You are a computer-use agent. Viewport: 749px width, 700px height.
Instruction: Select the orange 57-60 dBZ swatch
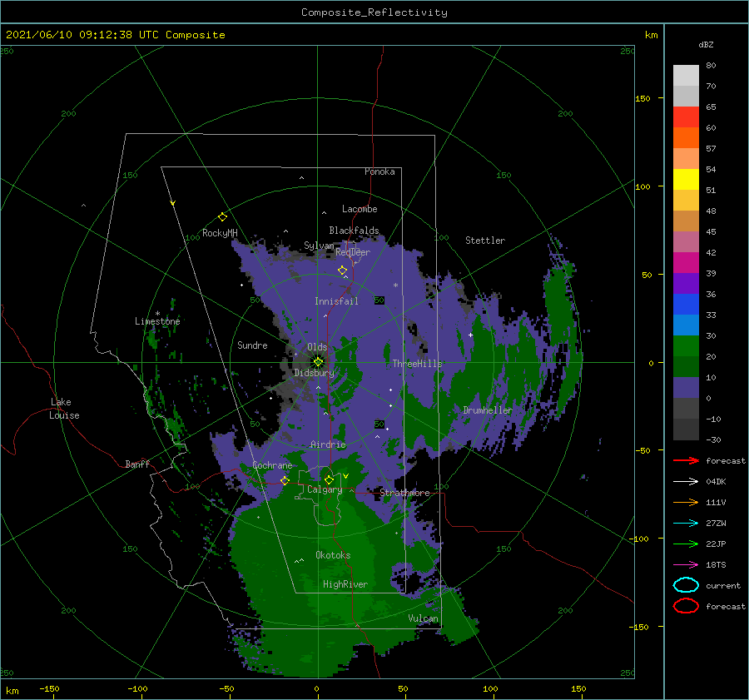tap(686, 137)
